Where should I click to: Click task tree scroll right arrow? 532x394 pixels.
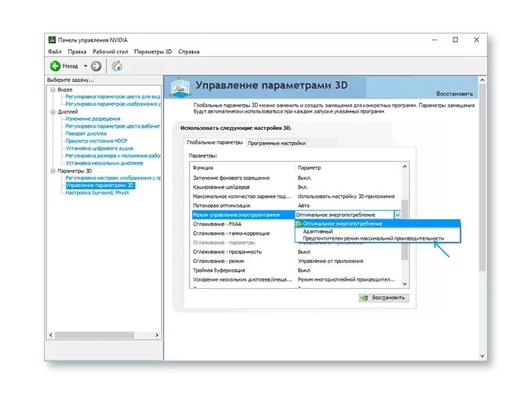[157, 335]
